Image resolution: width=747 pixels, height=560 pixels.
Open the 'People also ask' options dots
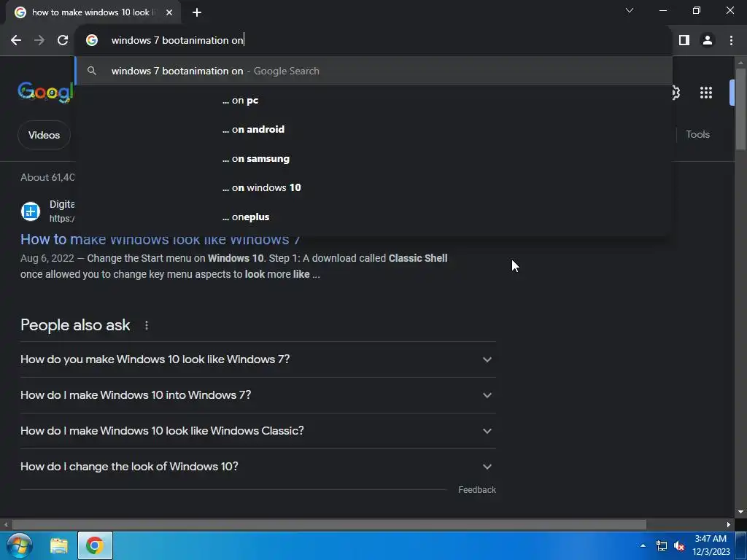(146, 325)
